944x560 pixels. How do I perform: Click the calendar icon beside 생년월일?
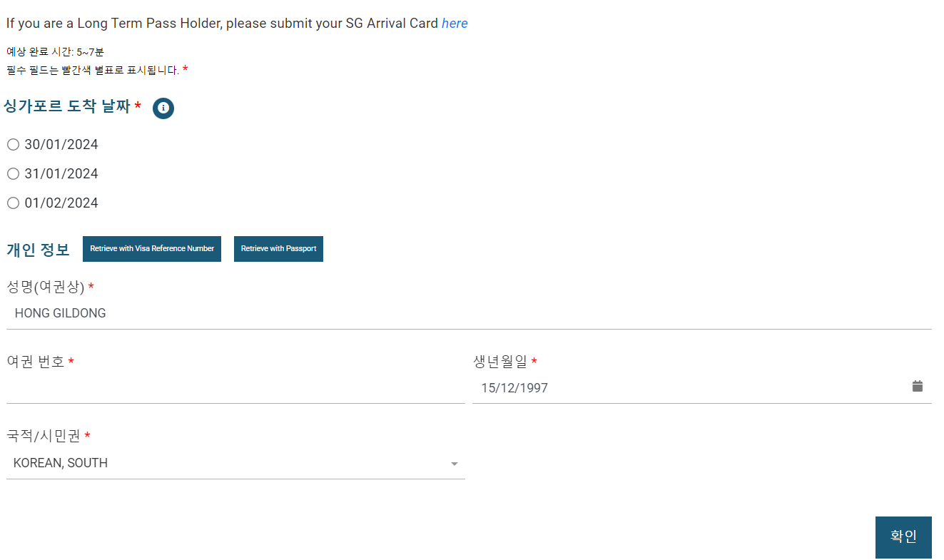click(918, 386)
